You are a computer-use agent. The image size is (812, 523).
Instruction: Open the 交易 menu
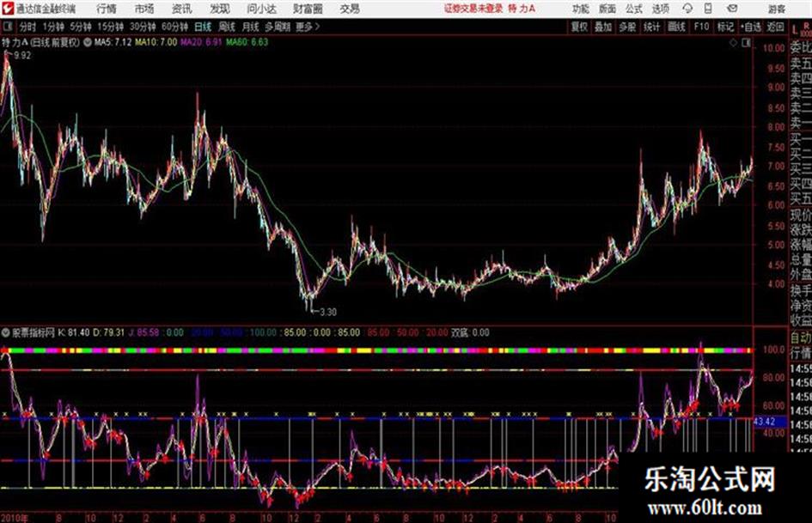pos(350,9)
